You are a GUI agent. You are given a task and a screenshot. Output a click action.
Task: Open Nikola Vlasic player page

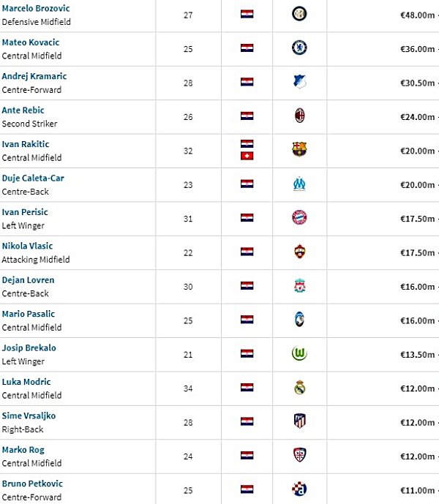[27, 246]
